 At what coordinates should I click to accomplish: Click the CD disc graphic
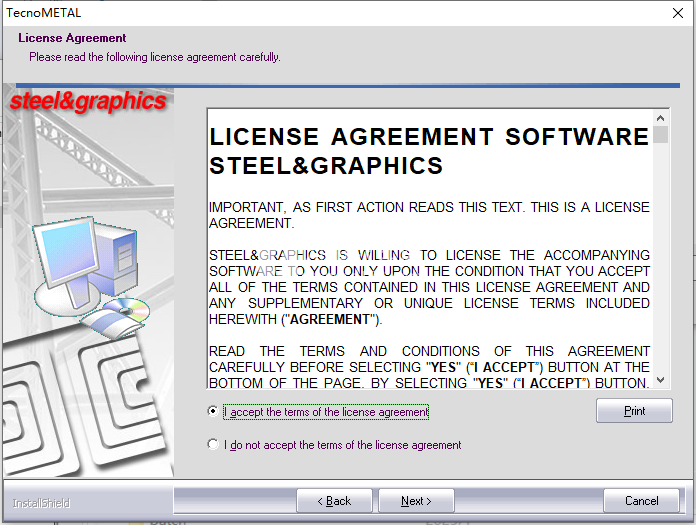pyautogui.click(x=126, y=310)
